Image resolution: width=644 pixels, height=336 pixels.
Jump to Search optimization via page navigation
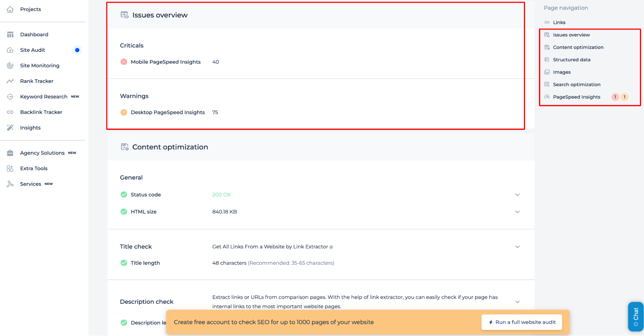(x=577, y=85)
